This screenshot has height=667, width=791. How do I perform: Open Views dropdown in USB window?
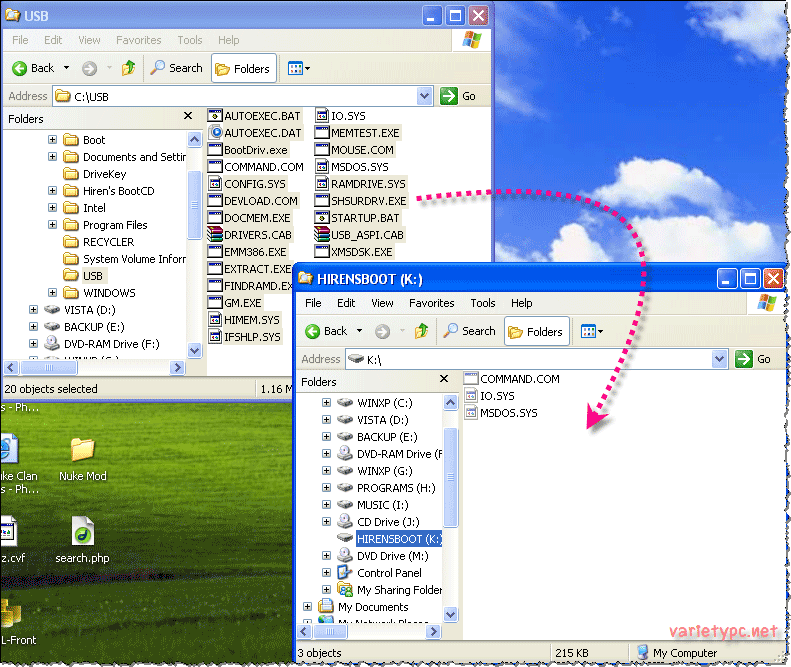(x=298, y=68)
